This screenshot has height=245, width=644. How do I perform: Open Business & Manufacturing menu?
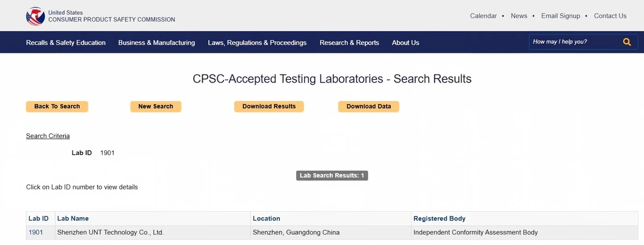click(x=156, y=42)
